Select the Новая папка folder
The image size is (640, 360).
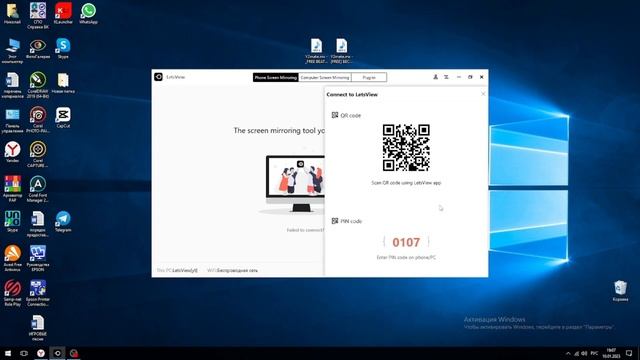[63, 83]
